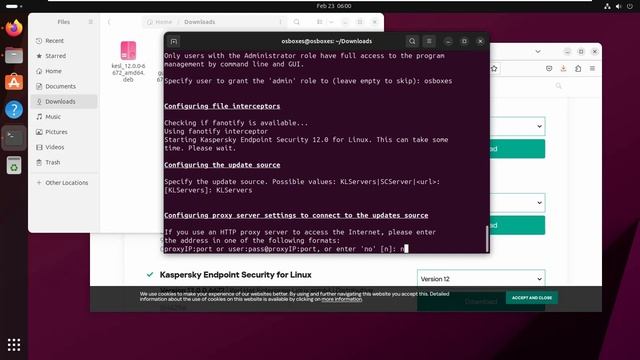Viewport: 640px width, 360px height.
Task: Click the 'Configuring file interceptors' heading
Action: [x=222, y=106]
